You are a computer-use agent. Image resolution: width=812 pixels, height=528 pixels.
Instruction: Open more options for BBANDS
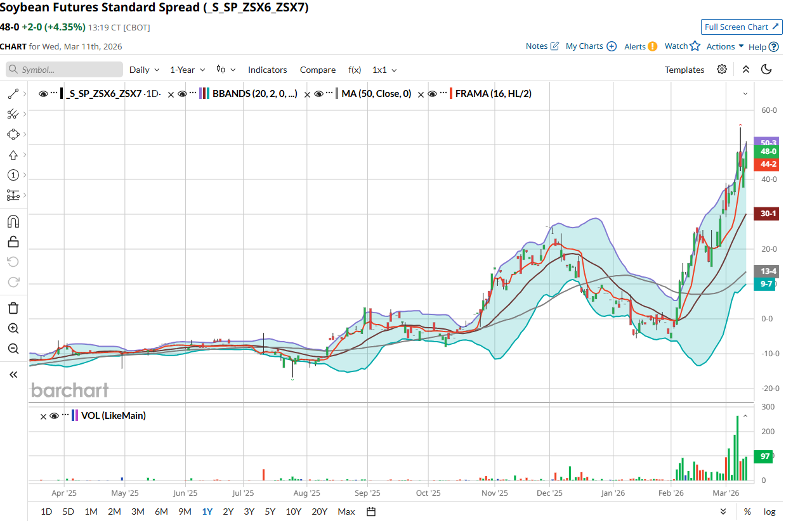coord(192,94)
